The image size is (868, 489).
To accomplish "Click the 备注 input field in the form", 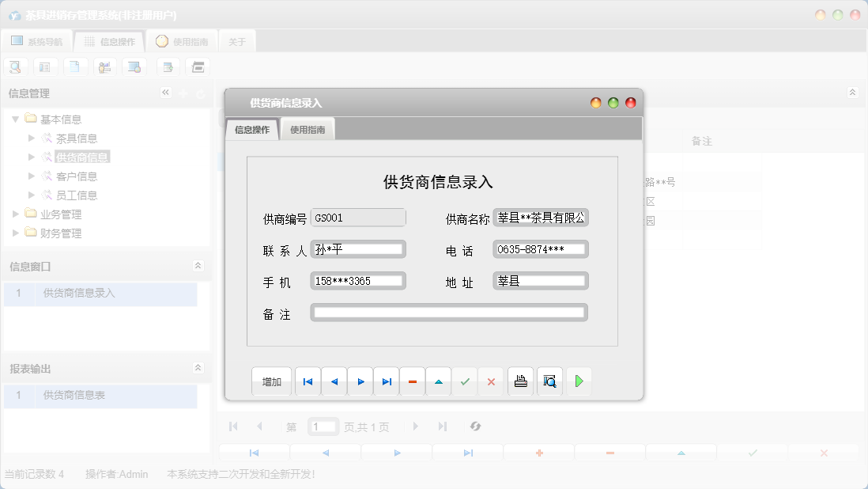I will coord(448,312).
